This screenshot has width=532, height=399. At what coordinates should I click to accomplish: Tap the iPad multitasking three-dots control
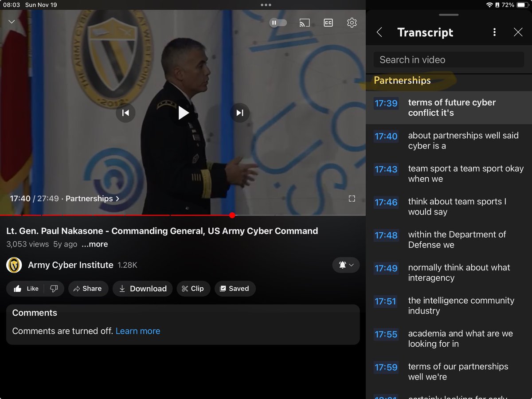point(266,5)
